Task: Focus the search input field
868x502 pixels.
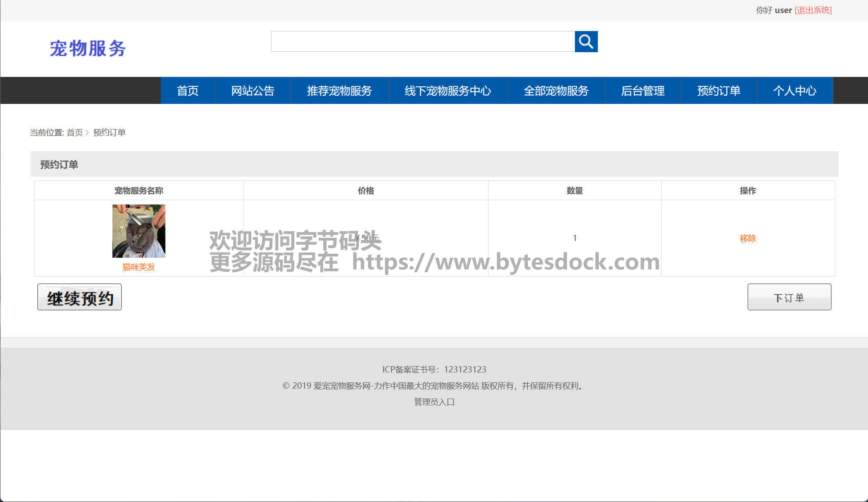Action: [423, 42]
